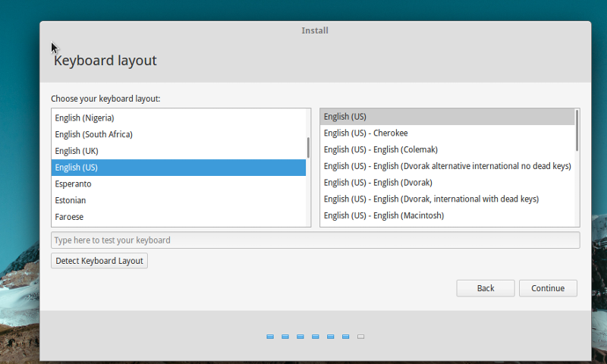Select the English (Macintosh) variant
This screenshot has height=364, width=607.
[x=447, y=215]
